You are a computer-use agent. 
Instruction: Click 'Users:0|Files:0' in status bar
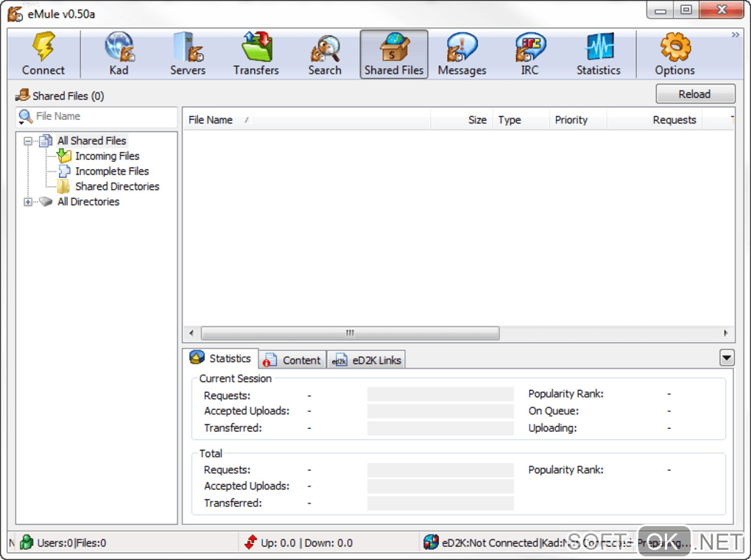(72, 543)
